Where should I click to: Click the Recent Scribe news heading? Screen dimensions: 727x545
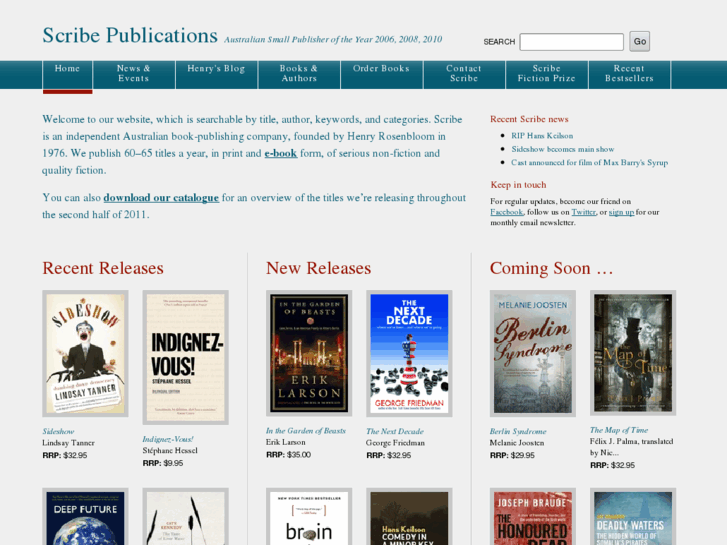[529, 119]
